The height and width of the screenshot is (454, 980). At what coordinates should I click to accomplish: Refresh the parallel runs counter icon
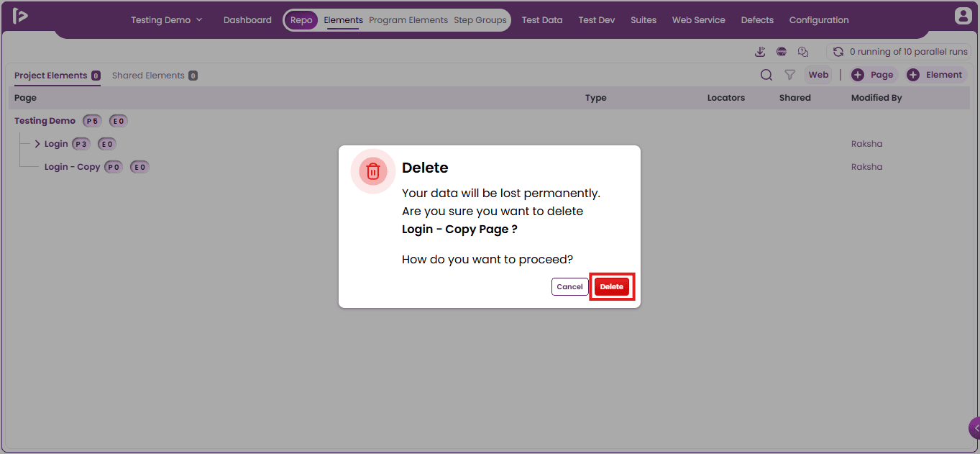click(838, 52)
